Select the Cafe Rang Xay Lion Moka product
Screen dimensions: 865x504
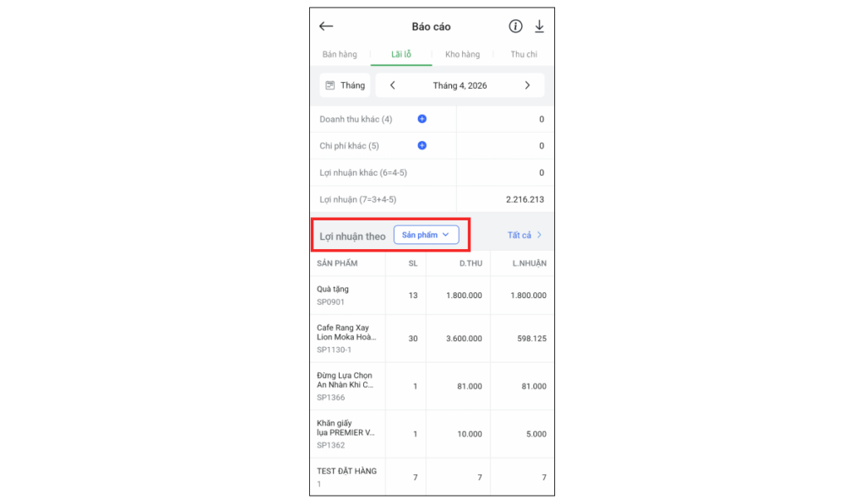(432, 338)
